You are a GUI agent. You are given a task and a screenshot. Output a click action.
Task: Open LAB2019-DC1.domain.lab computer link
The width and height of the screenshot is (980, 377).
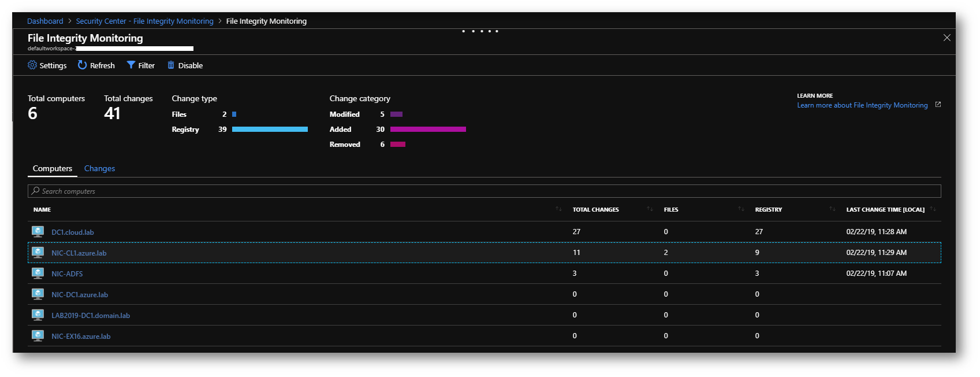pos(91,316)
